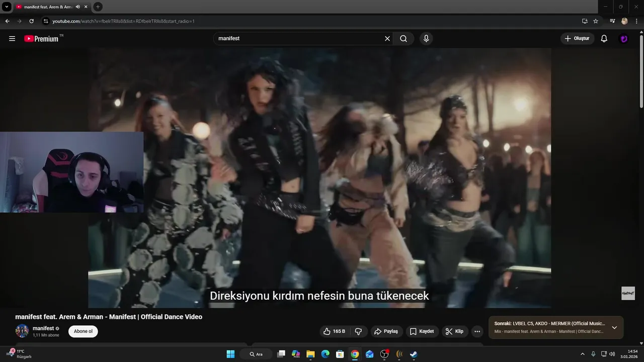Image resolution: width=644 pixels, height=362 pixels.
Task: Open Task View on taskbar
Action: pyautogui.click(x=281, y=354)
